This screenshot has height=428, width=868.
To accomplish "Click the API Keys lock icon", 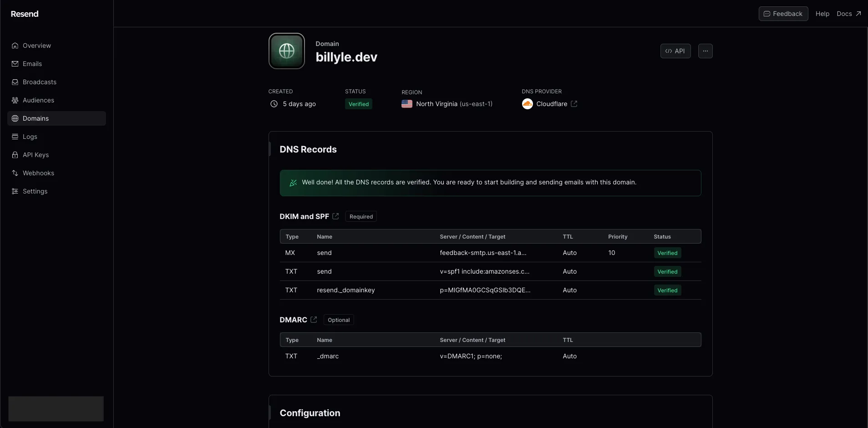I will (x=15, y=155).
